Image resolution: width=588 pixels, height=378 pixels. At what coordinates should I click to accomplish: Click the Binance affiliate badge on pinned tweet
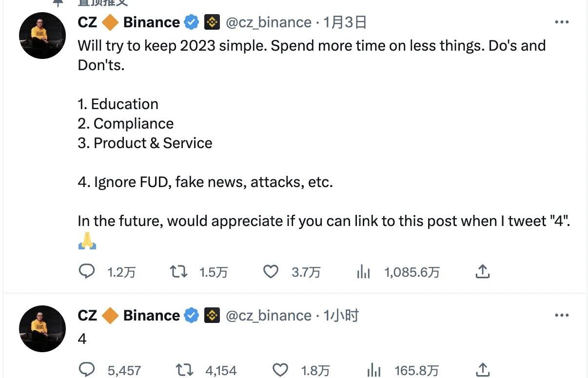pos(212,22)
